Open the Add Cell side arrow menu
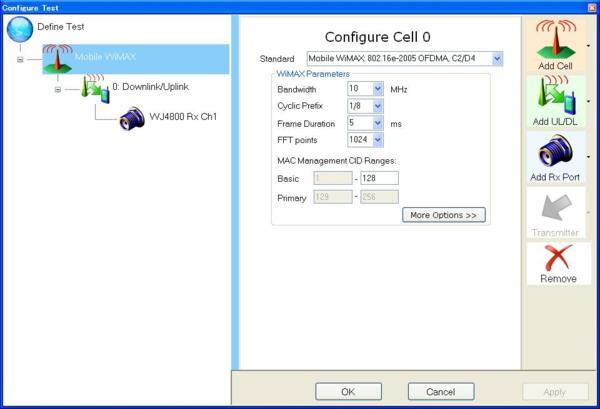Screen dimensions: 600x409 pyautogui.click(x=589, y=46)
